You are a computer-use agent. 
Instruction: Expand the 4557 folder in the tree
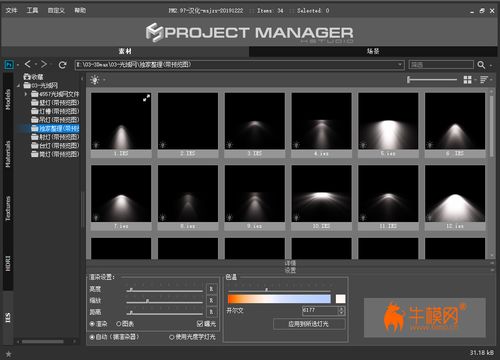[x=26, y=94]
